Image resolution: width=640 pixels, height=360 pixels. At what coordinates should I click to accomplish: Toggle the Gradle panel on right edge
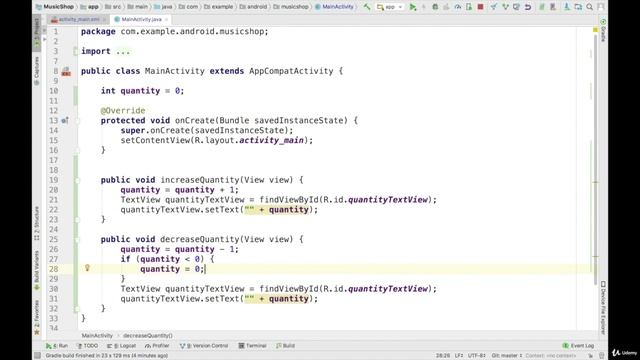pyautogui.click(x=603, y=30)
